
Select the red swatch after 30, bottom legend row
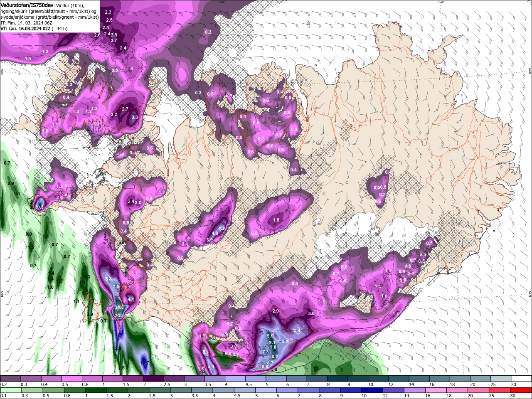[522, 391]
